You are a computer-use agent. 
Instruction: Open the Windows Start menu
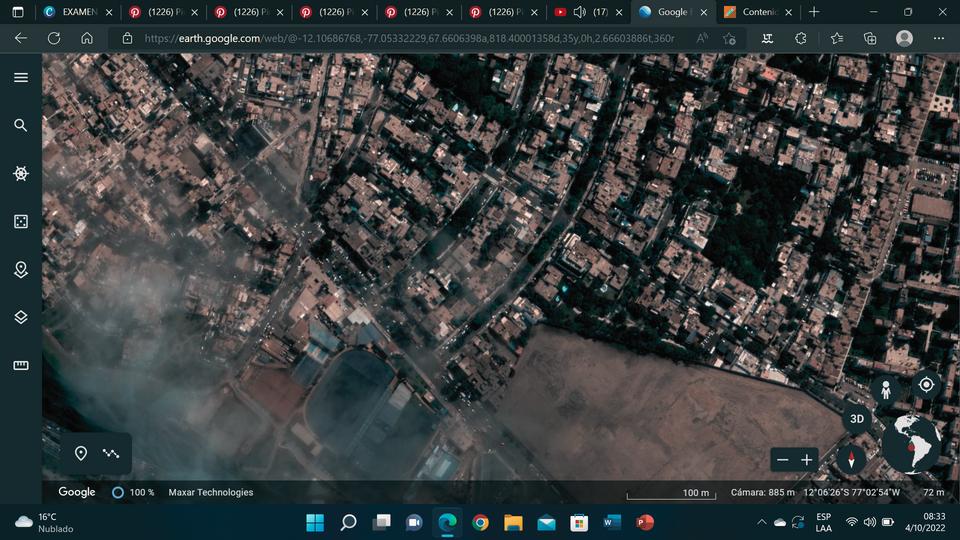pos(315,522)
